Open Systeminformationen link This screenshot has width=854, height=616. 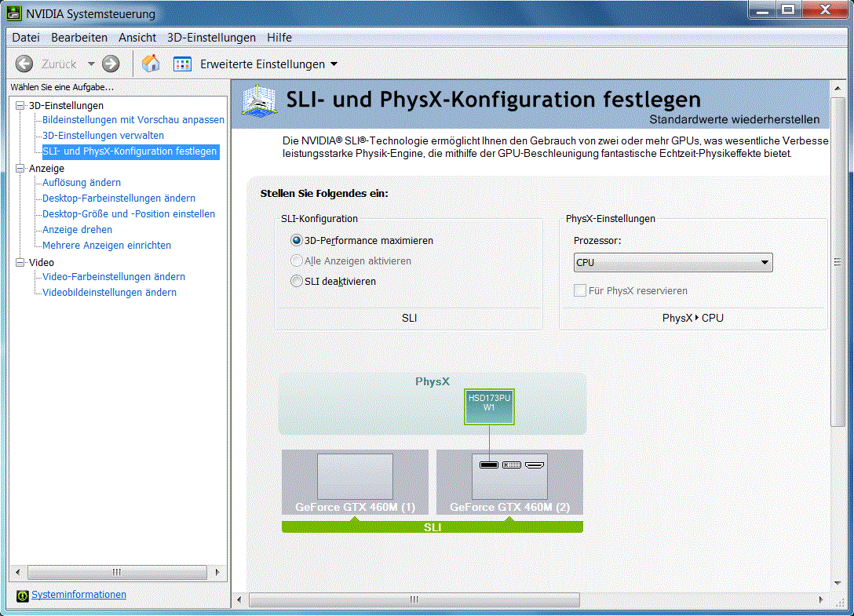[78, 595]
